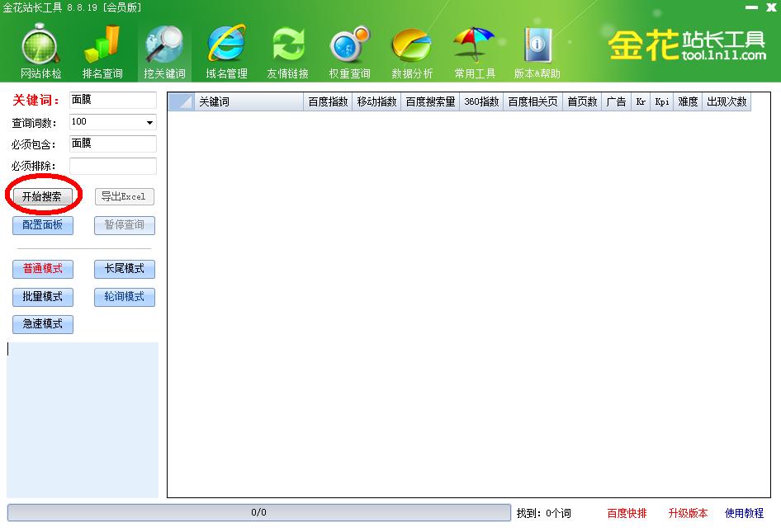
Task: Open the 配置面板
Action: (42, 225)
